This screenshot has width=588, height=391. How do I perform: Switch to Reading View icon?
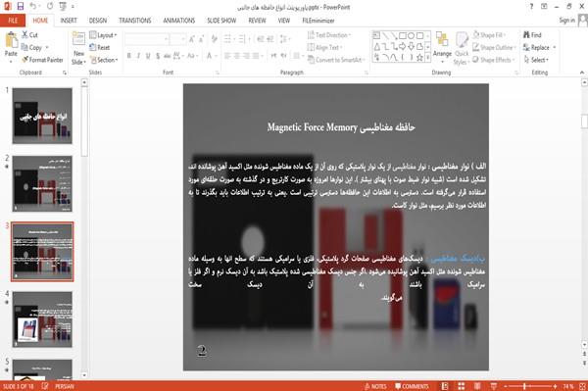point(477,386)
